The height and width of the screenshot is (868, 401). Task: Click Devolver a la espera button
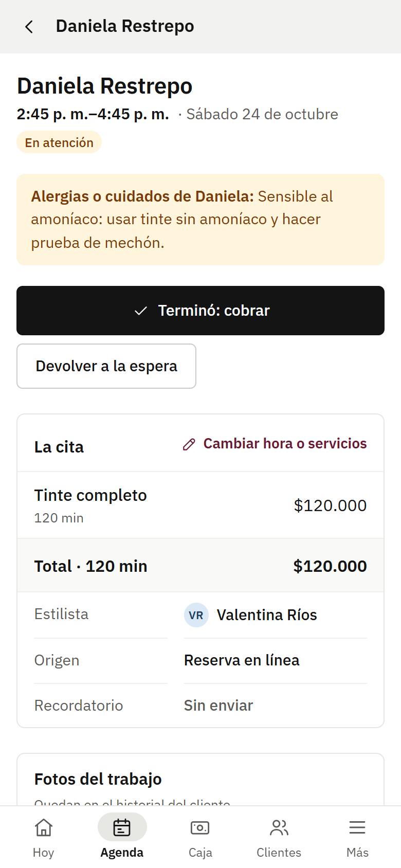click(x=106, y=366)
